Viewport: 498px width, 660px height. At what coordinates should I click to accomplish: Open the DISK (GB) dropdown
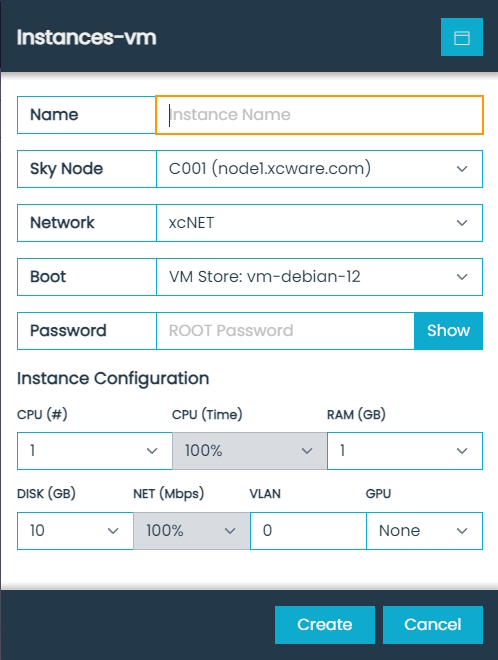point(75,531)
